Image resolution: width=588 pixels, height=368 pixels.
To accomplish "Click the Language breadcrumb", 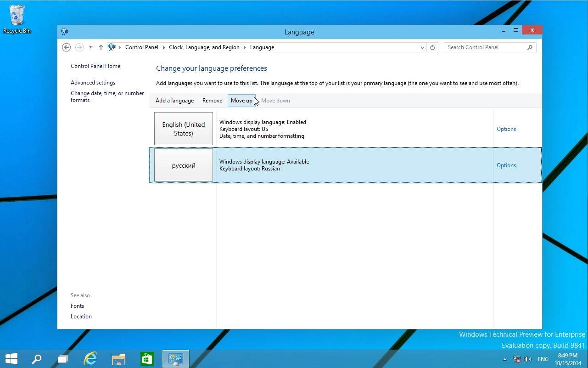I will 262,47.
